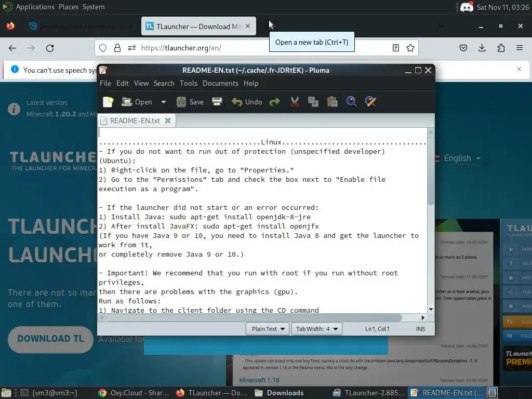Click the Pluma window title icon
Image resolution: width=532 pixels, height=399 pixels.
tap(103, 70)
